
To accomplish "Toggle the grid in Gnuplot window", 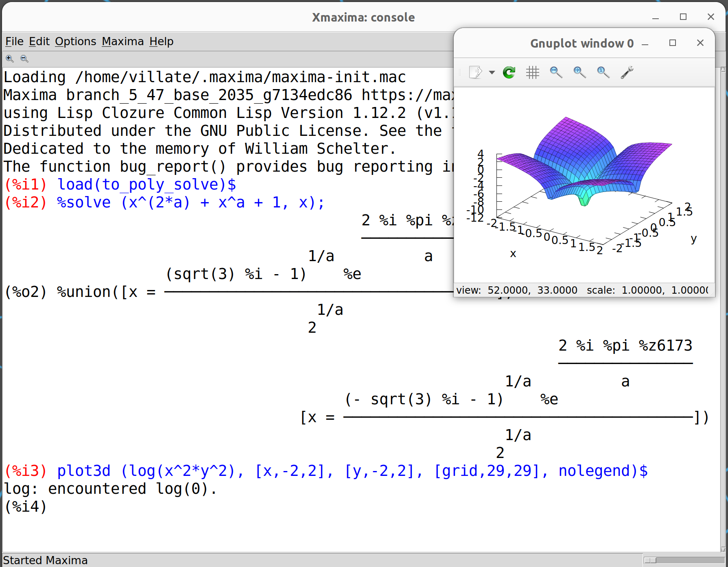I will tap(532, 72).
